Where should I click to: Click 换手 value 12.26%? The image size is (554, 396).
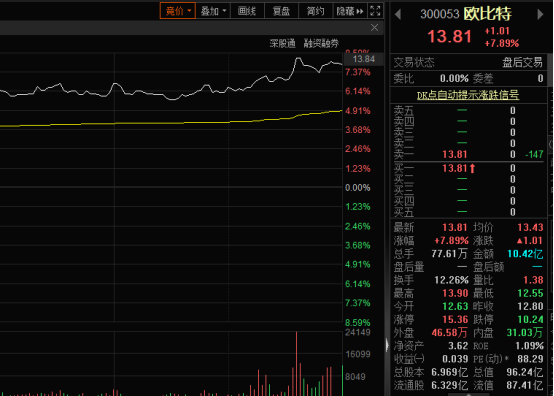pos(451,280)
